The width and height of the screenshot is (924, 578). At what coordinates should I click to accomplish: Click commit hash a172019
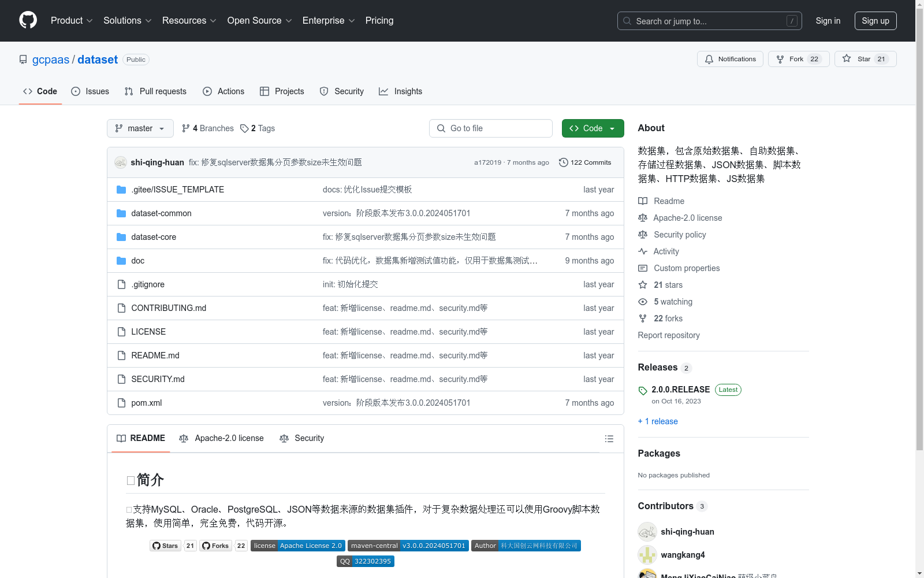(x=488, y=162)
